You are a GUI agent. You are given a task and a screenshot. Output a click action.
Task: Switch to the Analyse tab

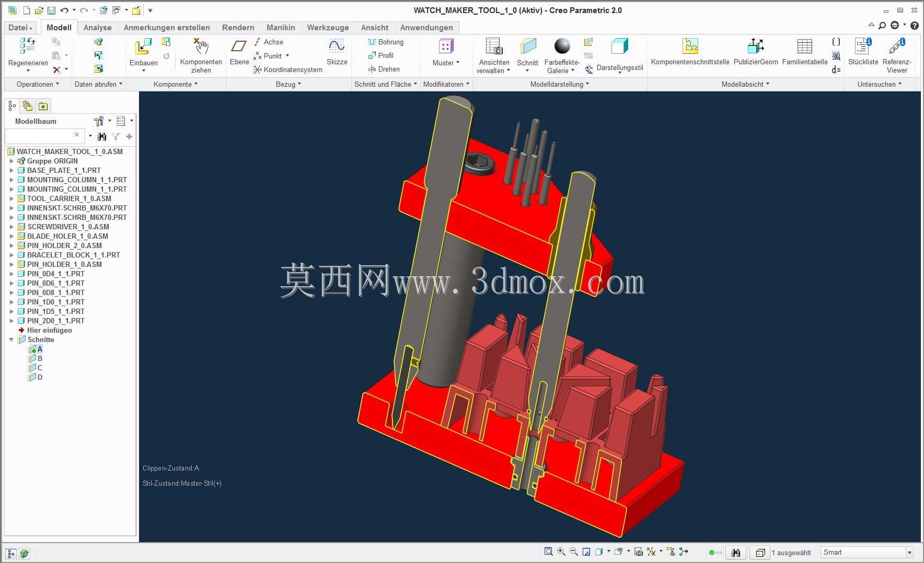[x=97, y=28]
